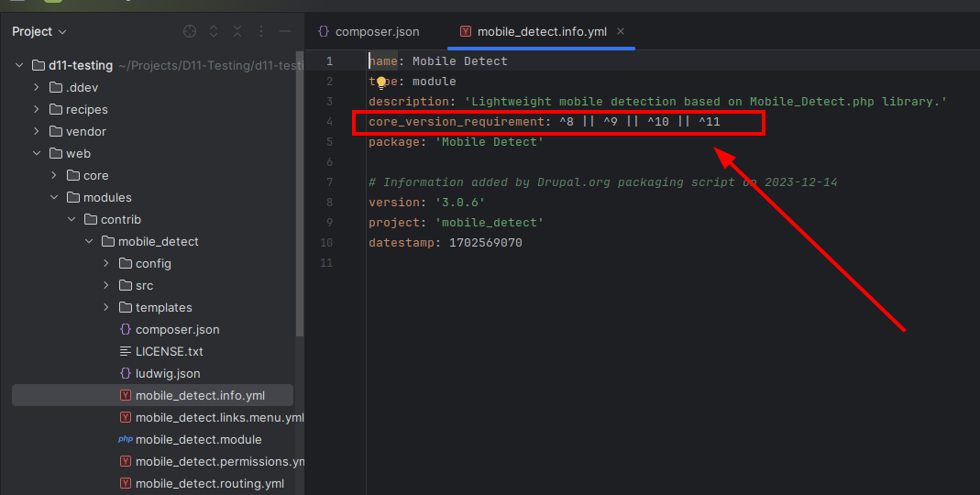Expand the vendor folder
Image resolution: width=980 pixels, height=495 pixels.
pyautogui.click(x=37, y=130)
